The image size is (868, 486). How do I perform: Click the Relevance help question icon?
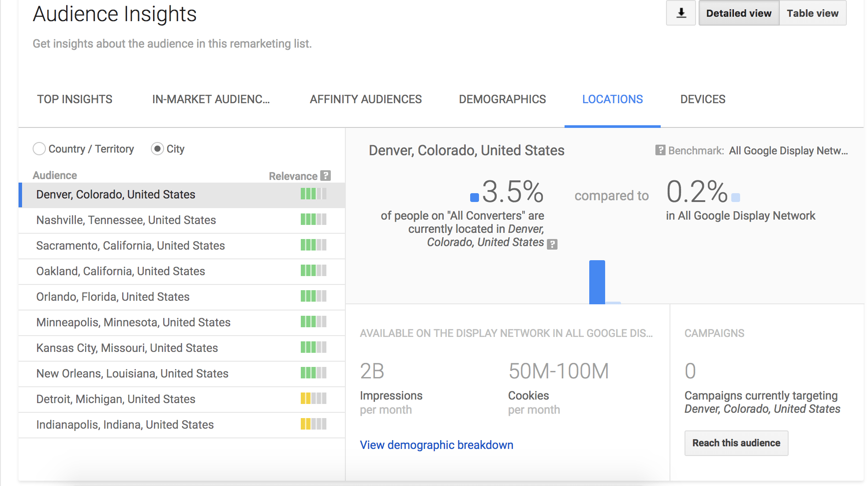[x=325, y=176]
